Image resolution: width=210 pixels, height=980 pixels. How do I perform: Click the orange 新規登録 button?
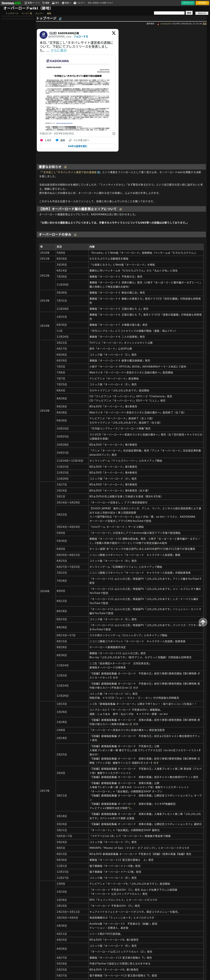click(x=202, y=3)
